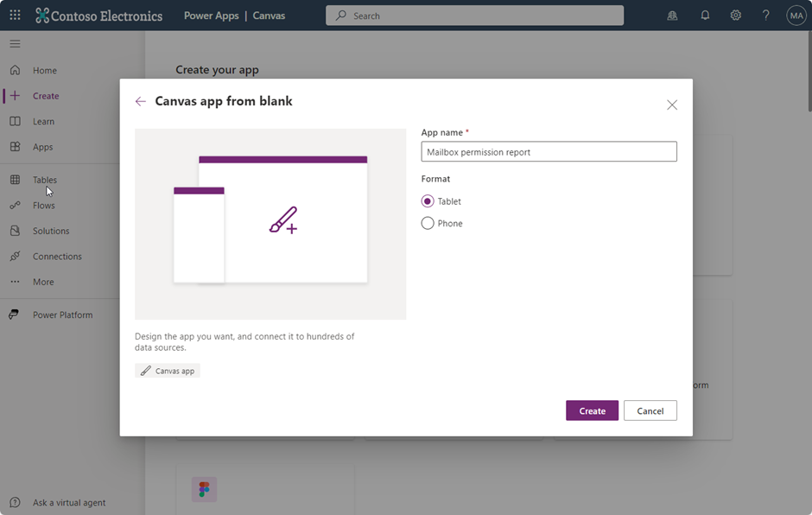The height and width of the screenshot is (515, 812).
Task: Collapse the left navigation hamburger menu
Action: (15, 44)
